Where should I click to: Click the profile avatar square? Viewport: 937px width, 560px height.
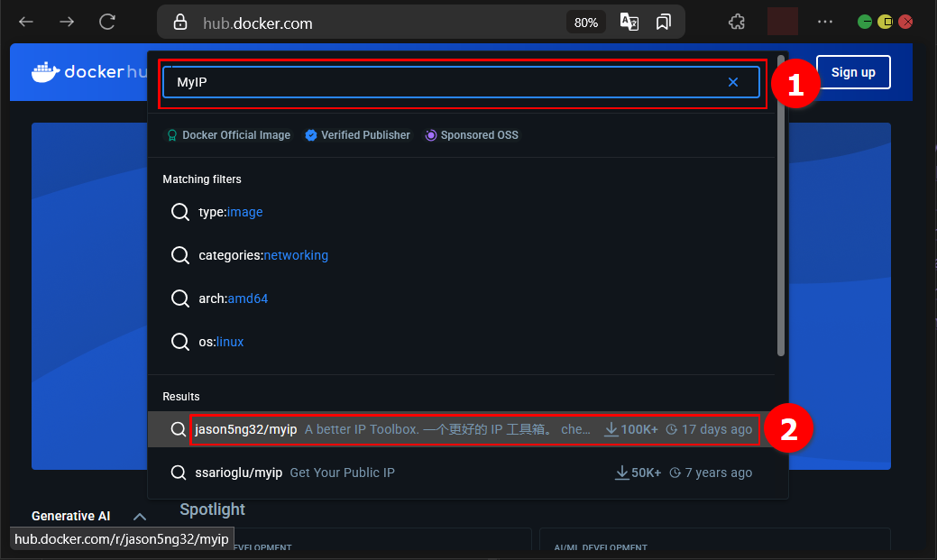[782, 22]
